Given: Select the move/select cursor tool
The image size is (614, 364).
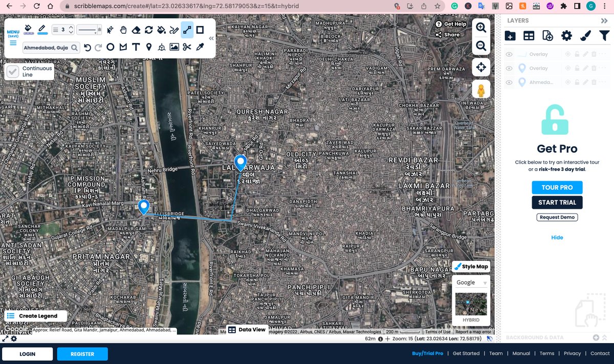Looking at the screenshot, I should point(110,30).
